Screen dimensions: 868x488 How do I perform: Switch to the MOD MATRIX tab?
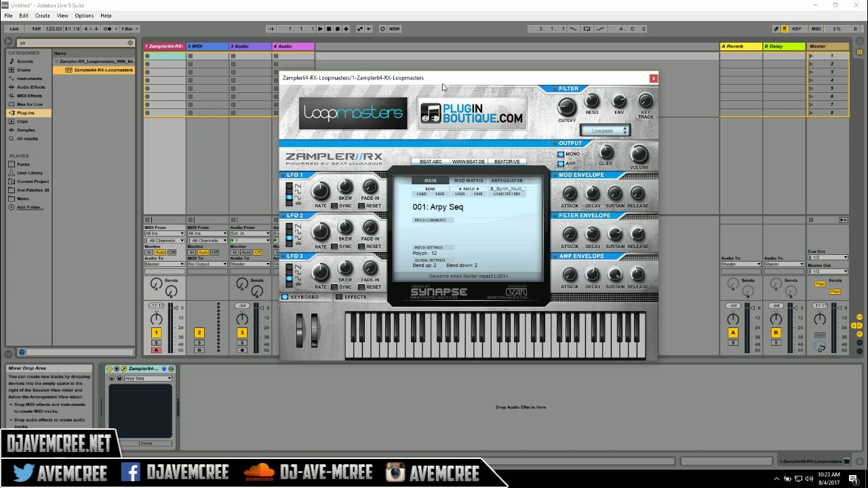click(469, 181)
